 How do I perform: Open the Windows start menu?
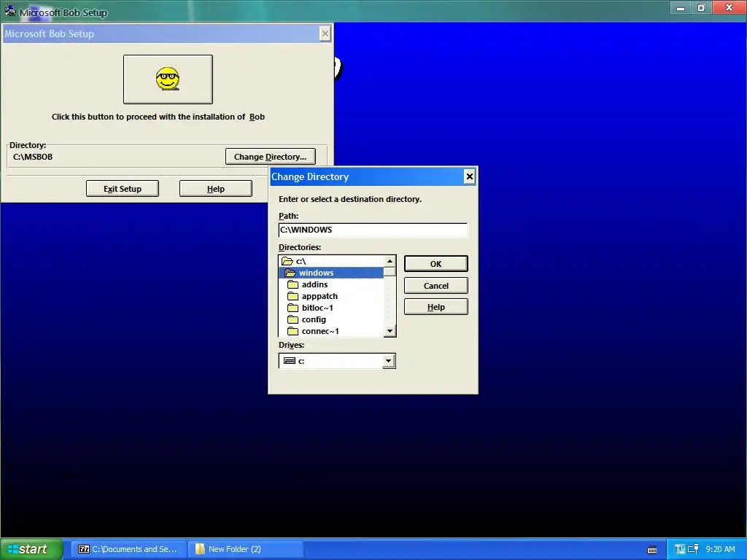[x=31, y=549]
